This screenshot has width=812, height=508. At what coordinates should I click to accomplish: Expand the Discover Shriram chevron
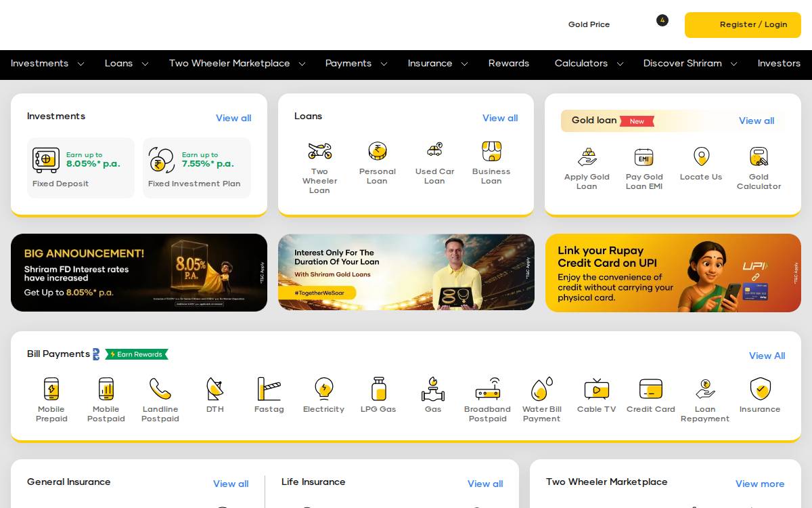734,64
